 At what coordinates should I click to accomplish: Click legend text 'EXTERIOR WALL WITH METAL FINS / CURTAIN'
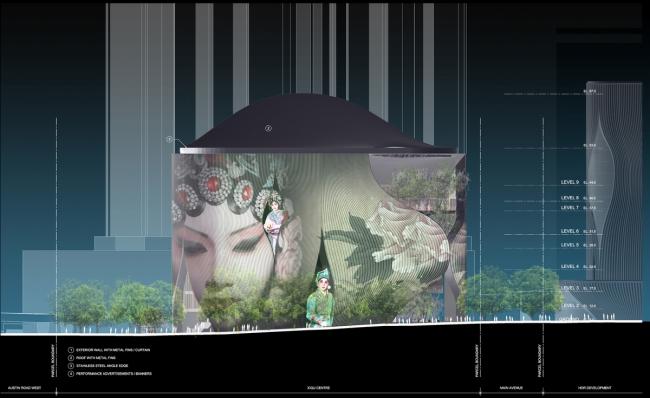[113, 350]
